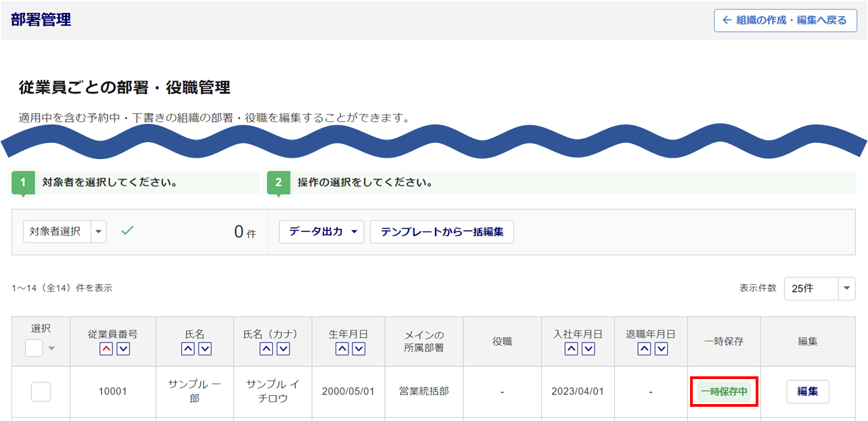
Task: Open select-all options arrow beside header checkbox
Action: coord(51,349)
